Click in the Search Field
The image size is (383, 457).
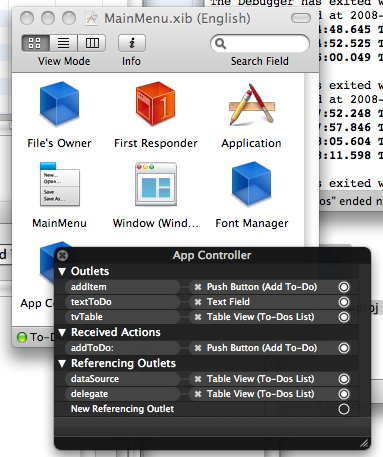260,43
